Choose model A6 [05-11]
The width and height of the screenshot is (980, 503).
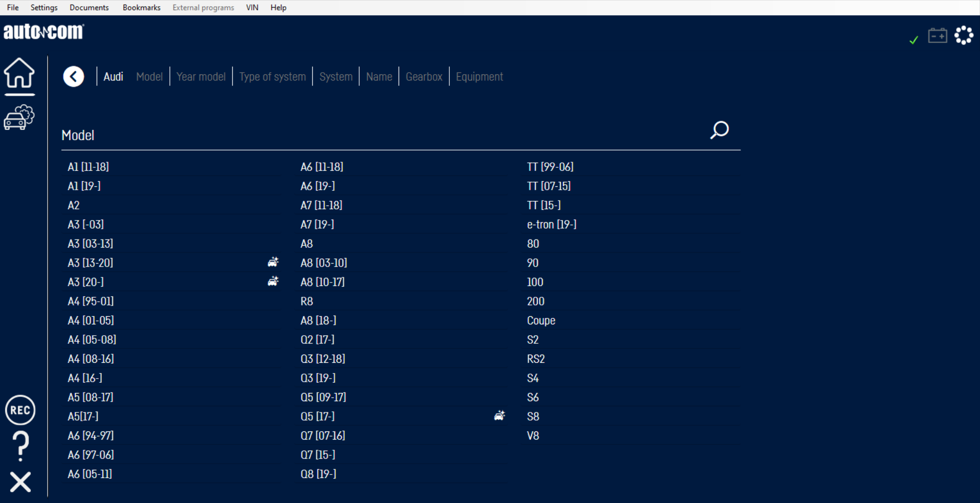click(x=90, y=474)
